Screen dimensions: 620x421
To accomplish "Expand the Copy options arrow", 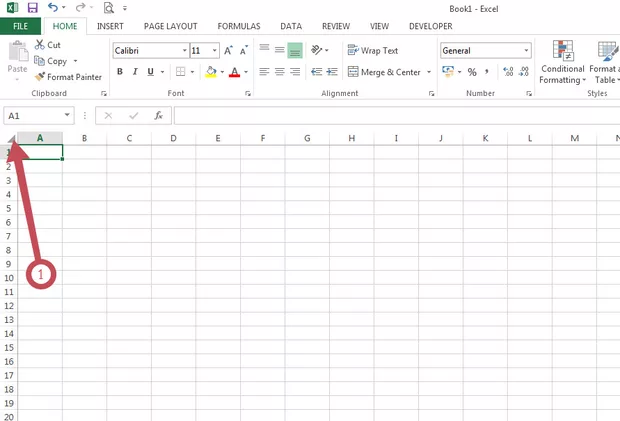I will click(x=75, y=61).
